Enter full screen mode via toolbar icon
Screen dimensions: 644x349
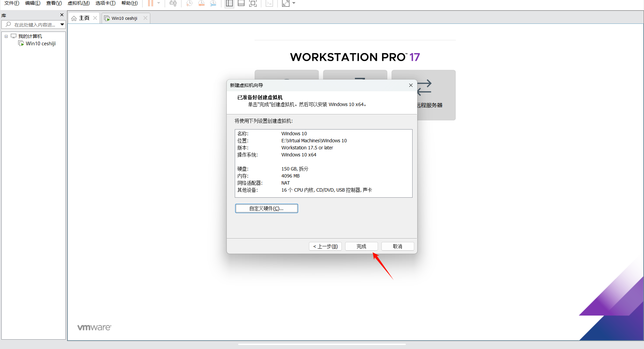(253, 3)
